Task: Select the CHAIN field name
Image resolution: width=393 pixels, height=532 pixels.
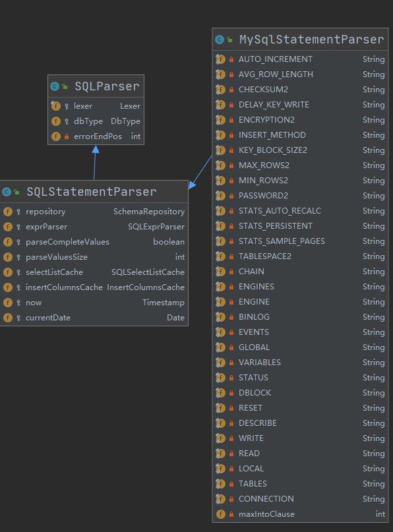Action: (x=251, y=272)
